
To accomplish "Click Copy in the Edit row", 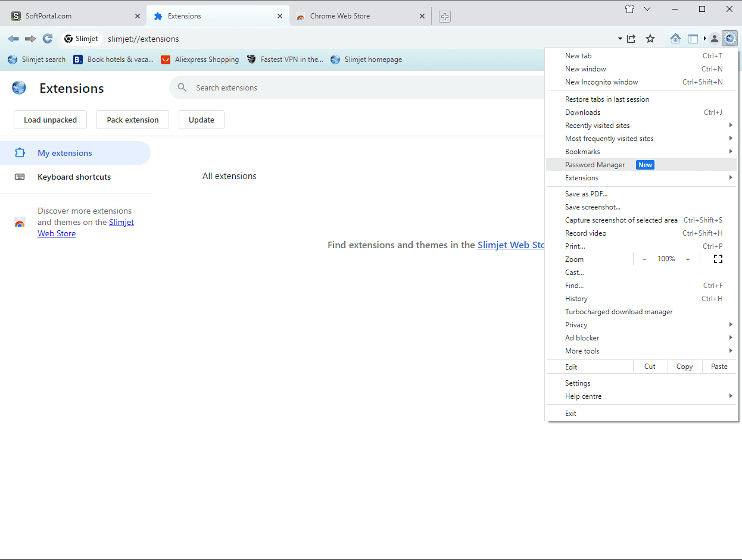I will [685, 367].
